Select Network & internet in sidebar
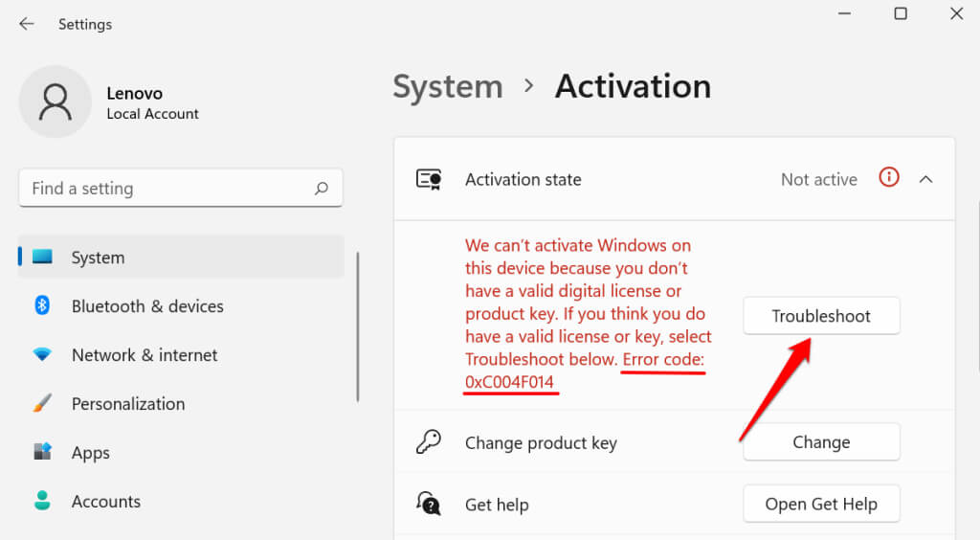The height and width of the screenshot is (540, 980). point(145,354)
